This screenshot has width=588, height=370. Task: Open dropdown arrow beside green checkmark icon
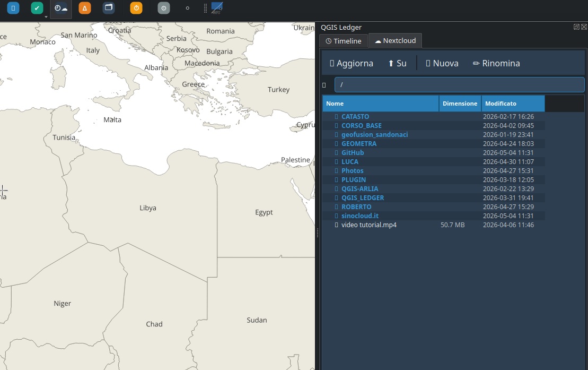coord(46,16)
